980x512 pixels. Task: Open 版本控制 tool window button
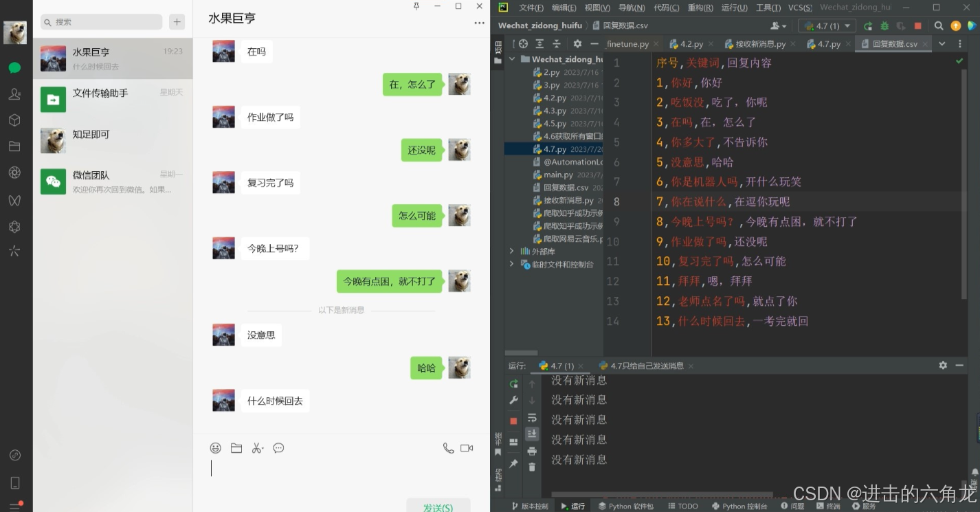tap(529, 507)
